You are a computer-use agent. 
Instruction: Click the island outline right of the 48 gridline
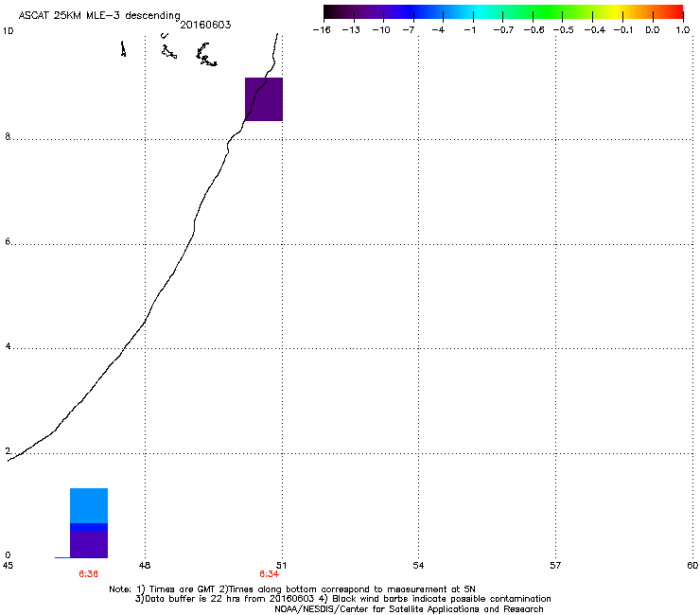168,52
